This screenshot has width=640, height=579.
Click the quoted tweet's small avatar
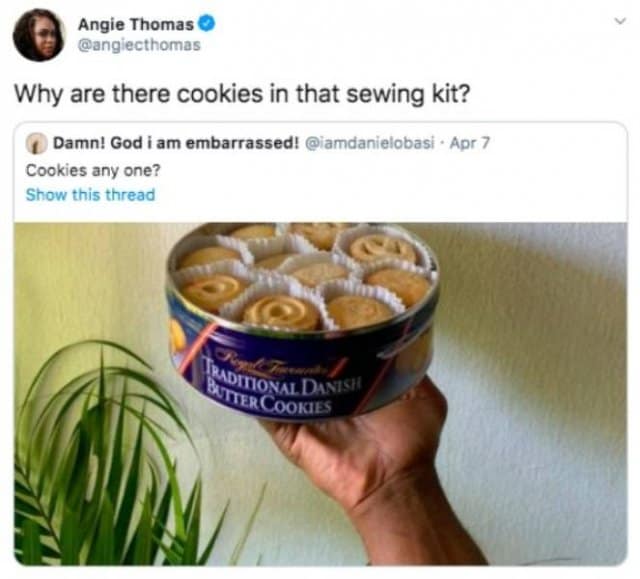click(37, 143)
